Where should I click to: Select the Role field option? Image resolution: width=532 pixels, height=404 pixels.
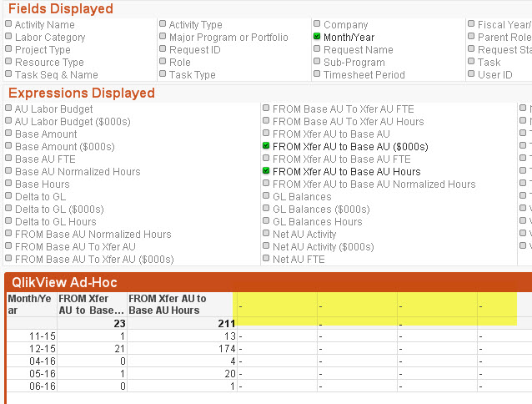[163, 62]
